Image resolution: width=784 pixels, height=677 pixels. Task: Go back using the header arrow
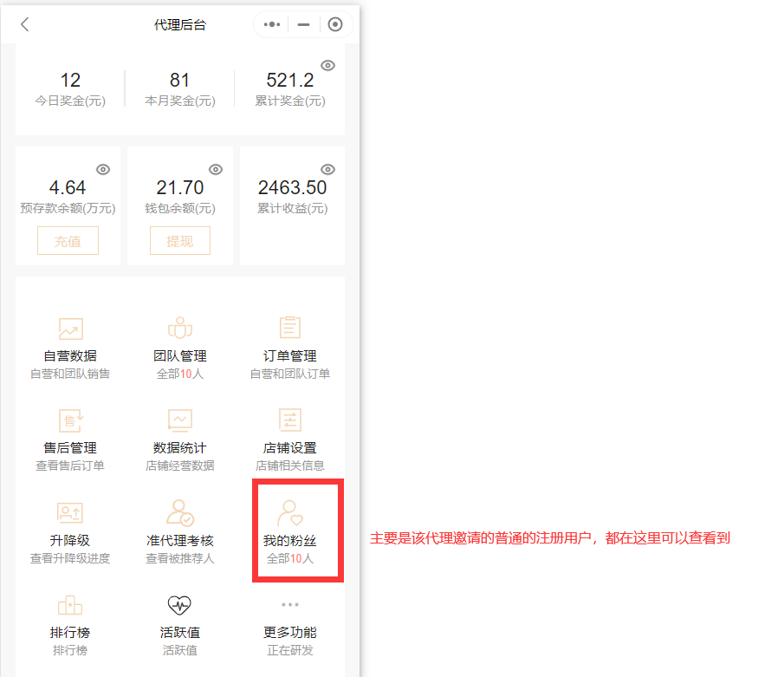click(x=25, y=24)
